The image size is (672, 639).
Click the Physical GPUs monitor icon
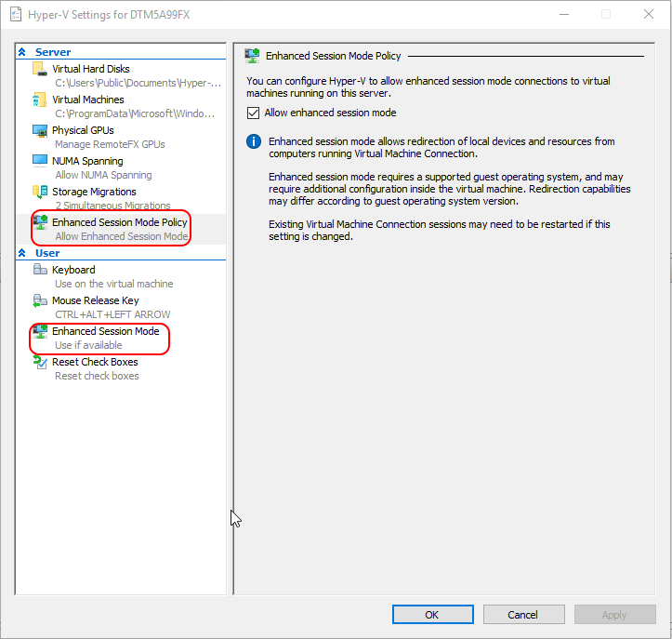(40, 130)
